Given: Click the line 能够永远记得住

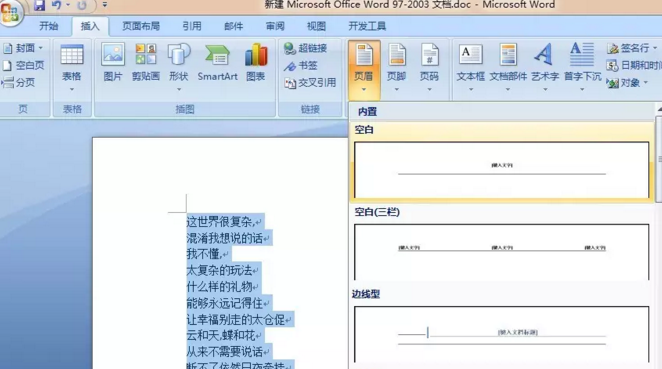Looking at the screenshot, I should 224,303.
